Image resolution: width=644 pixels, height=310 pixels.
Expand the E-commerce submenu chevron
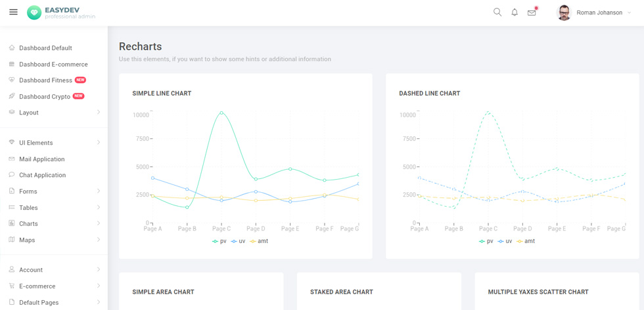coord(99,286)
